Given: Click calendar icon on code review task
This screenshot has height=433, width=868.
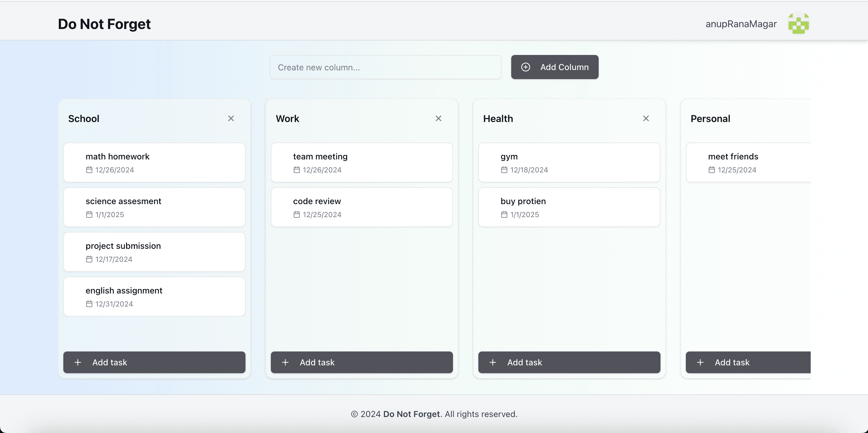Looking at the screenshot, I should click(x=296, y=214).
